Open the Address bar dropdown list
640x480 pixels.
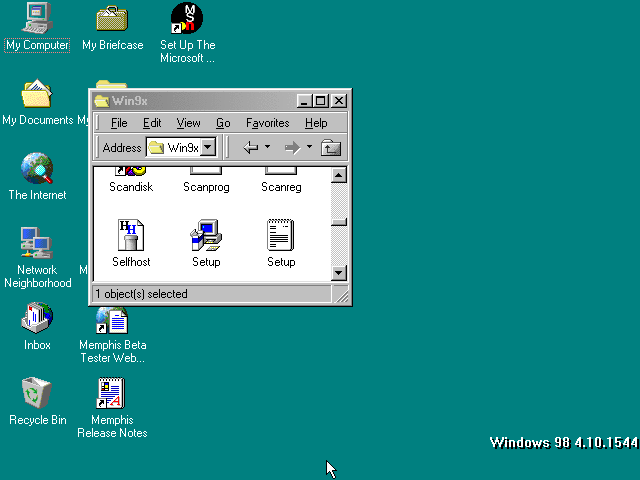coord(208,147)
